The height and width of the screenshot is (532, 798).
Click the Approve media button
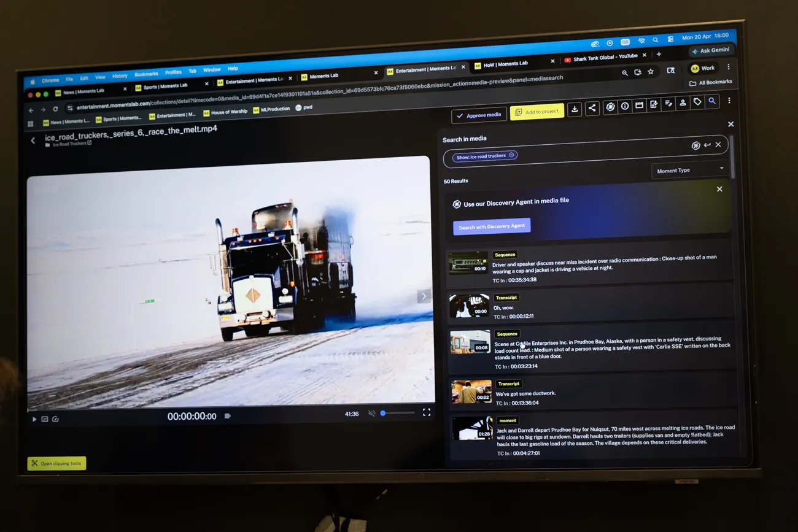pos(479,115)
